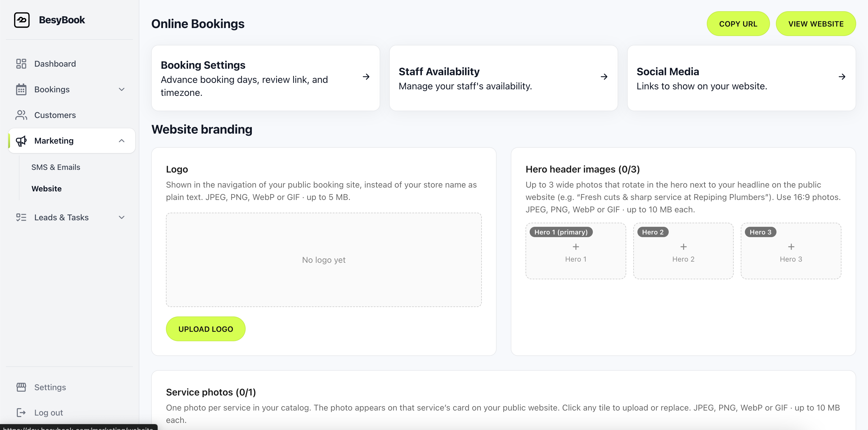Click the plus icon in Hero 3 tile
Viewport: 868px width, 430px height.
tap(791, 247)
